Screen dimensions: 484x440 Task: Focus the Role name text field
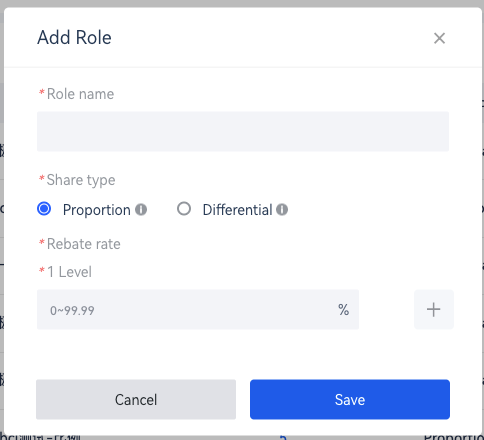point(243,131)
